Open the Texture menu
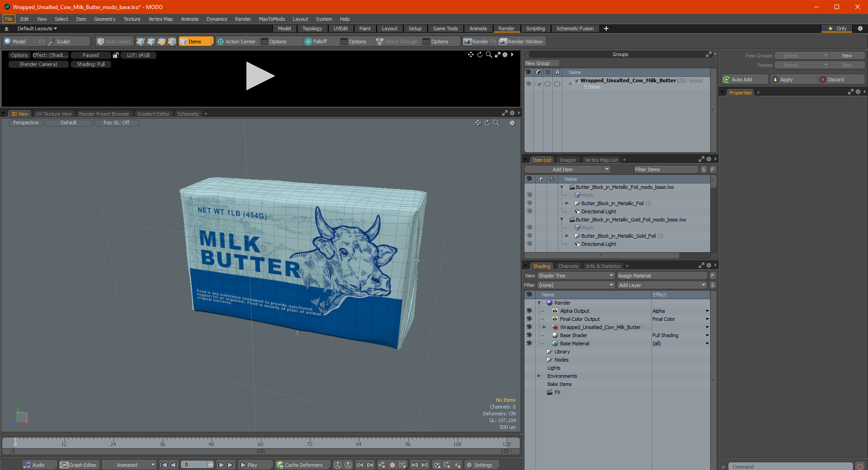 132,19
